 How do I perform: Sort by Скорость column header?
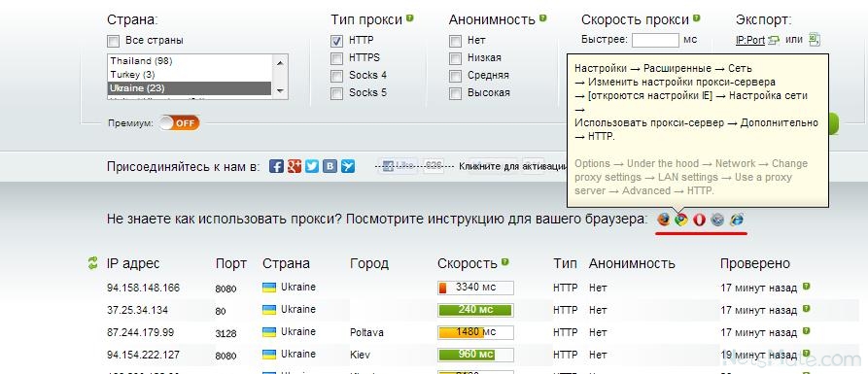tap(468, 263)
